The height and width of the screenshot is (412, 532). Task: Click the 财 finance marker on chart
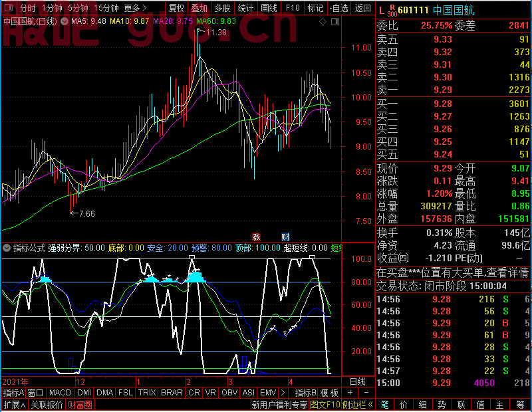285,237
